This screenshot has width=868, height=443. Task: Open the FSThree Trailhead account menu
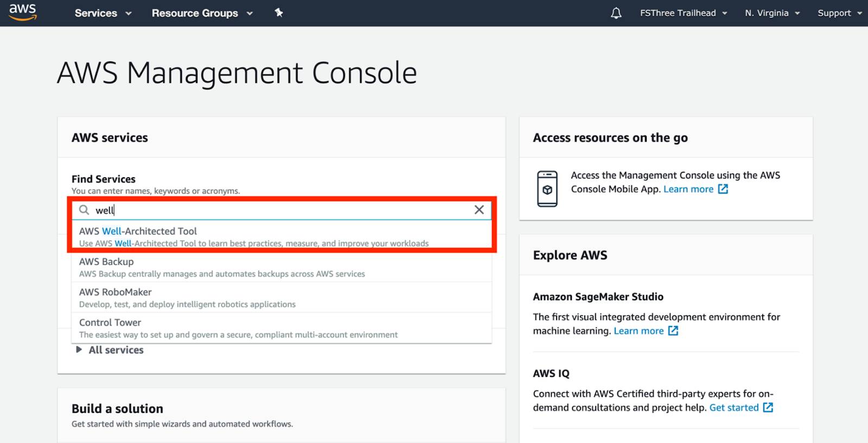coord(684,13)
